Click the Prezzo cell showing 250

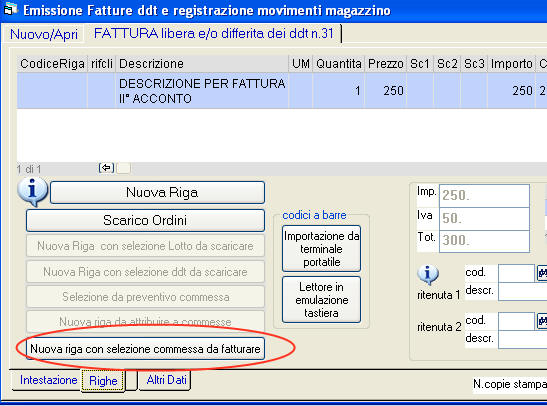tap(386, 91)
